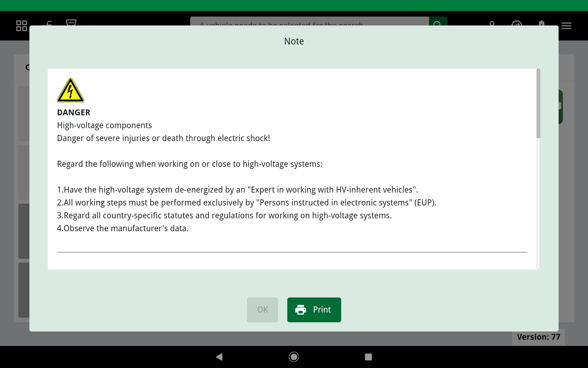Tap the basket icon in the top bar

pos(71,22)
